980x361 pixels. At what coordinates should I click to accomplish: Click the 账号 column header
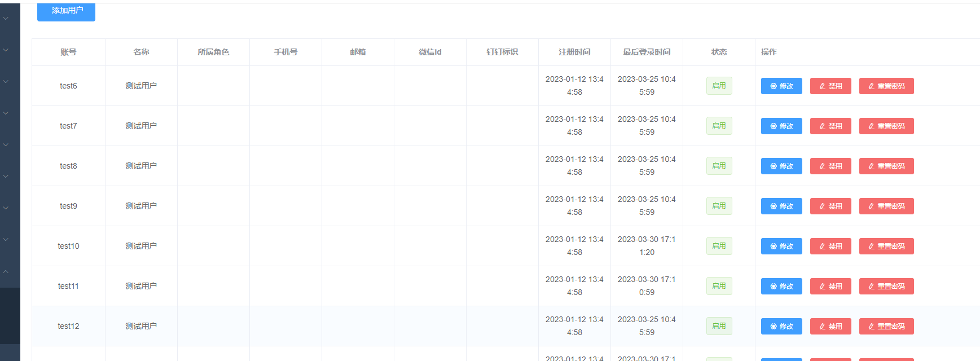pyautogui.click(x=68, y=52)
